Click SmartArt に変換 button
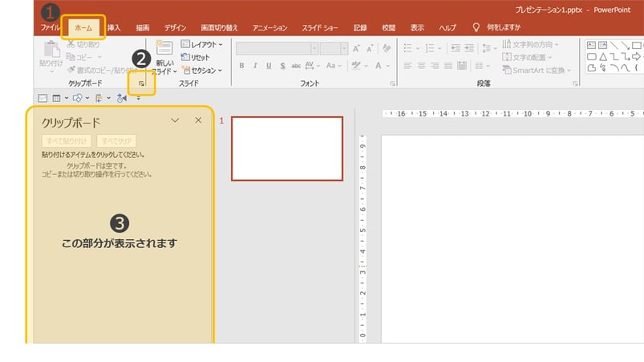 tap(537, 71)
